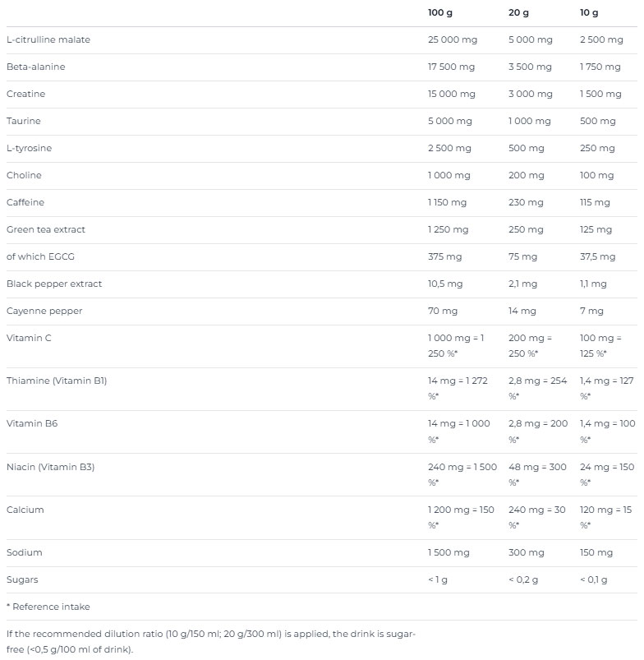This screenshot has height=660, width=644.
Task: Click the Sodium row label
Action: (x=25, y=552)
